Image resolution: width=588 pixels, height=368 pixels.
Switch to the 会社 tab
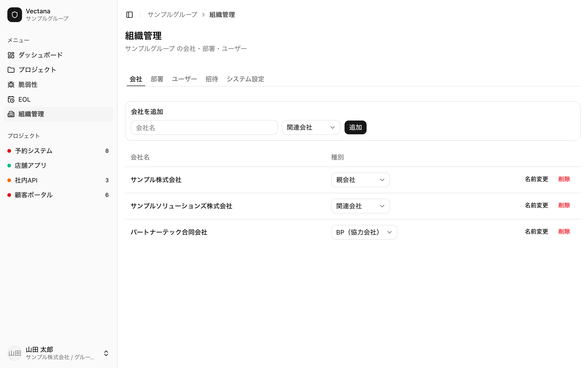click(136, 79)
